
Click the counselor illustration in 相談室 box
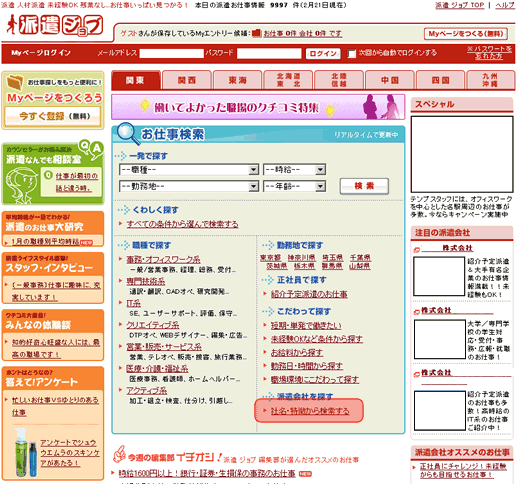click(22, 185)
